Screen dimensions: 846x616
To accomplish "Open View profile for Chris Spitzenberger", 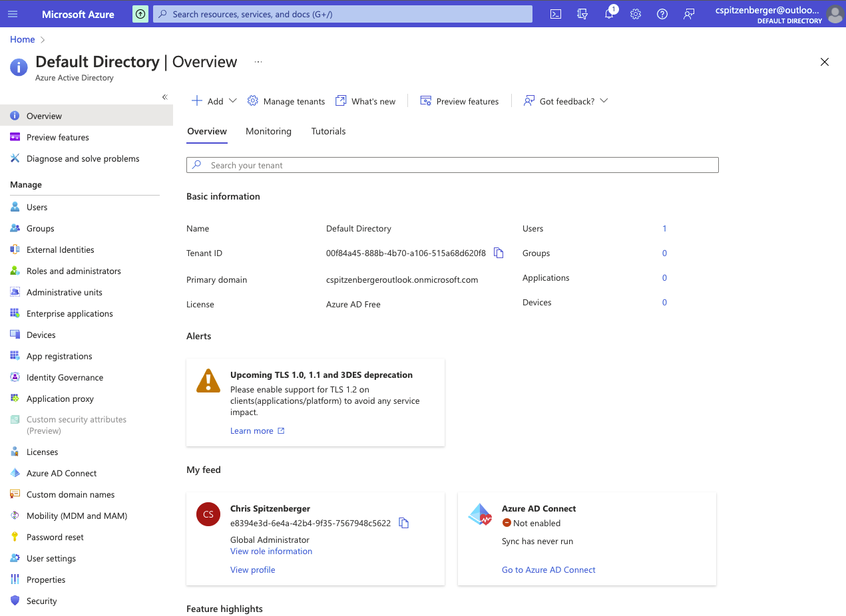I will [252, 569].
